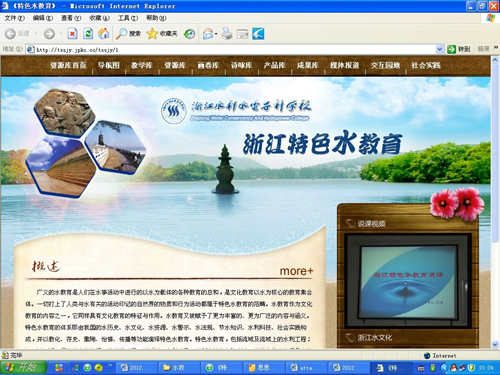Expand the address bar dropdown arrow
Viewport: 500px width, 375px height.
pyautogui.click(x=440, y=49)
